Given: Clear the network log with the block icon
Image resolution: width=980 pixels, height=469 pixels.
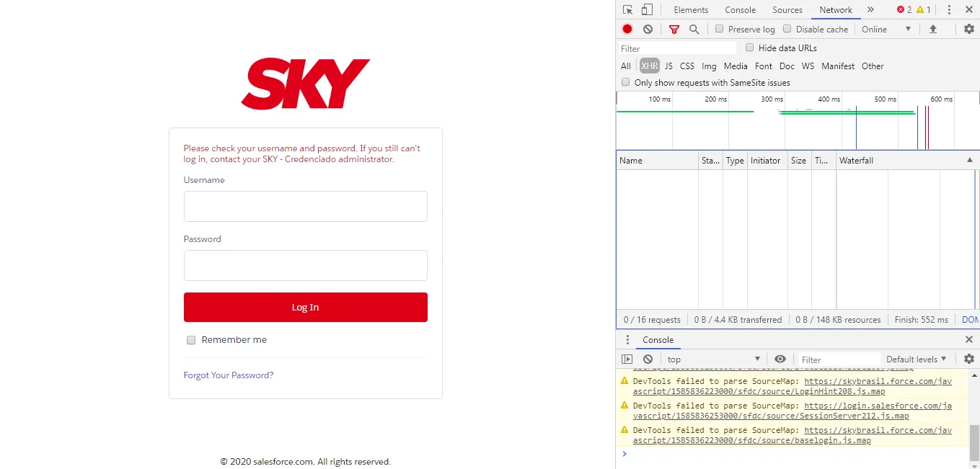Looking at the screenshot, I should click(648, 29).
